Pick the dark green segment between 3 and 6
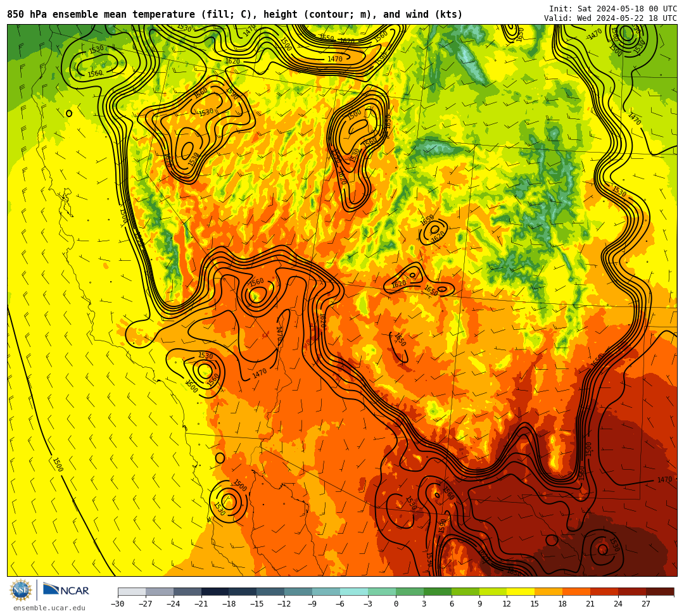 [x=438, y=591]
